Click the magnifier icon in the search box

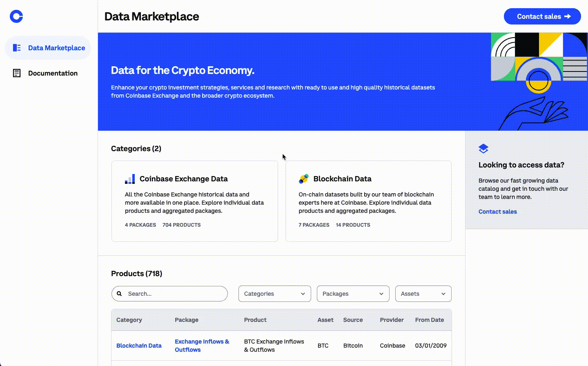click(x=119, y=294)
